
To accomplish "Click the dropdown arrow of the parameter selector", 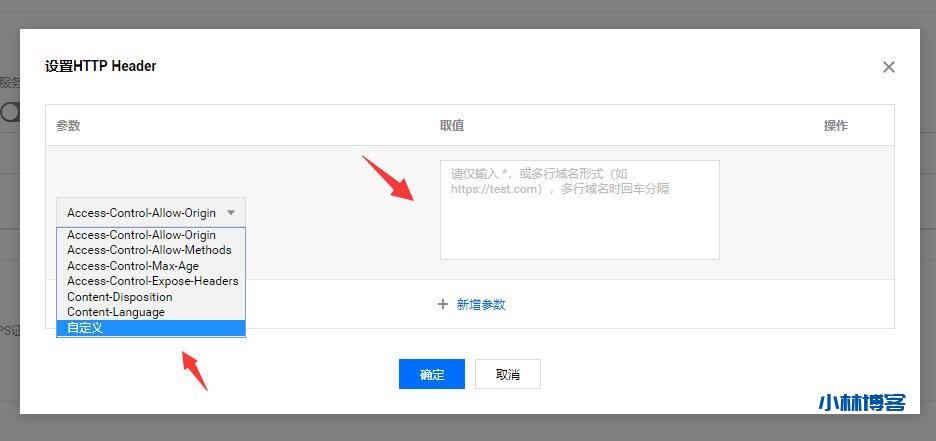I will click(x=231, y=212).
